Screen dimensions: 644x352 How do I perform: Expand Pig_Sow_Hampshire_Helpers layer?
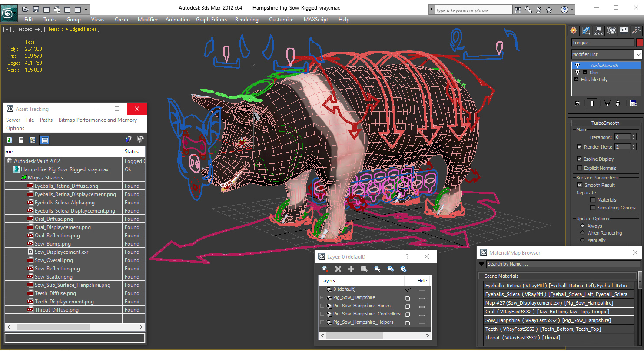322,322
